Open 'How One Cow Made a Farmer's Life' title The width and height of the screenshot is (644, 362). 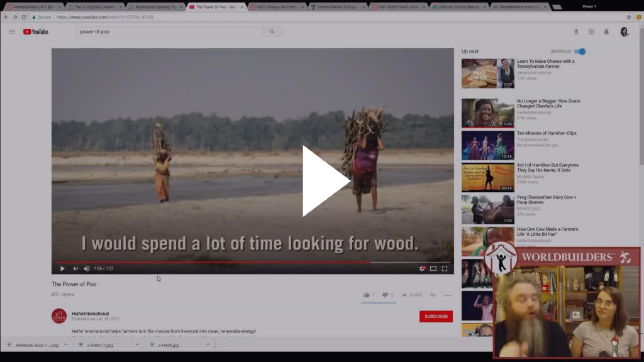click(547, 231)
